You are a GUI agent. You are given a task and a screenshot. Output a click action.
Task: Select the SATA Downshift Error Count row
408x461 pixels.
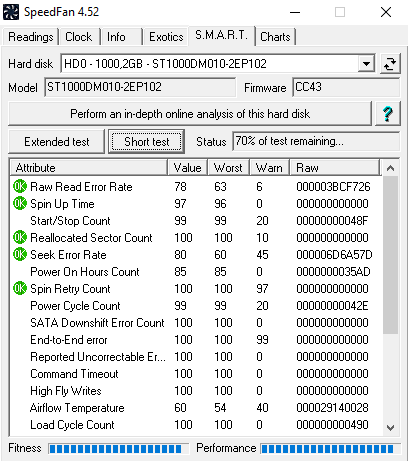coord(197,323)
